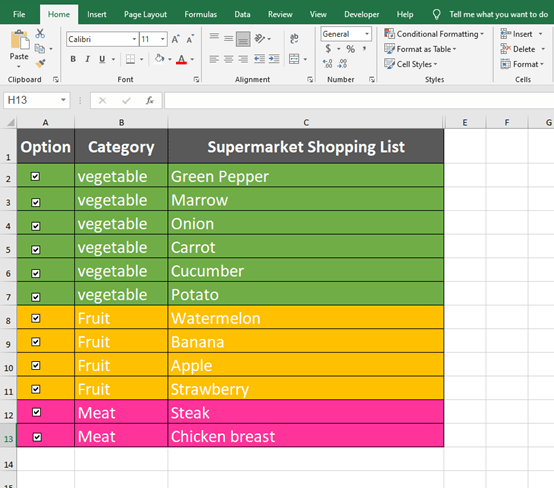The width and height of the screenshot is (554, 488).
Task: Click the Orientation text angle icon
Action: [x=260, y=38]
